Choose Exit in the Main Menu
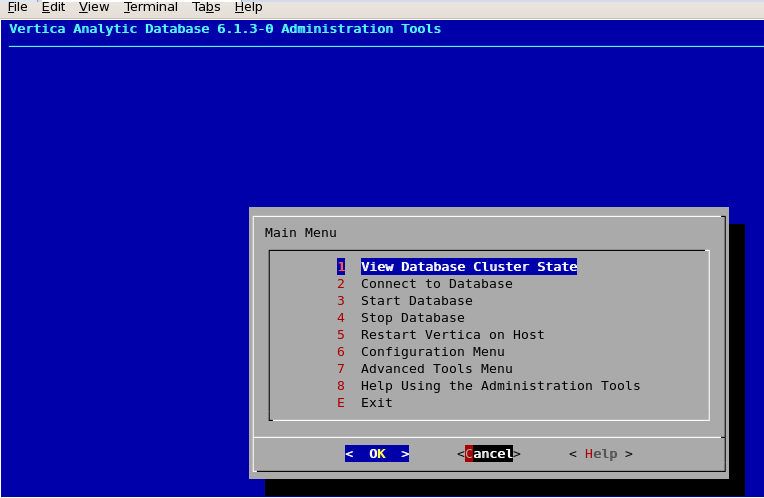The width and height of the screenshot is (764, 498). point(376,403)
